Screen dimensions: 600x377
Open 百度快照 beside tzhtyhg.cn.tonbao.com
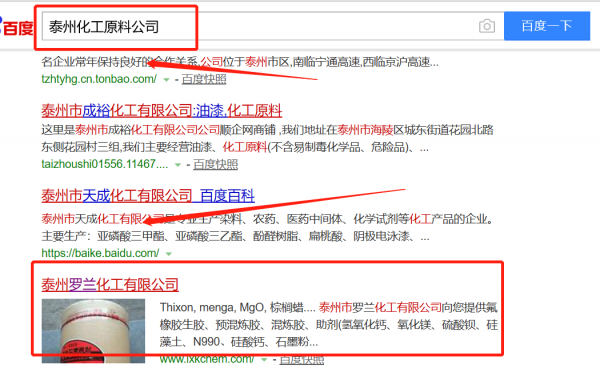click(x=204, y=79)
